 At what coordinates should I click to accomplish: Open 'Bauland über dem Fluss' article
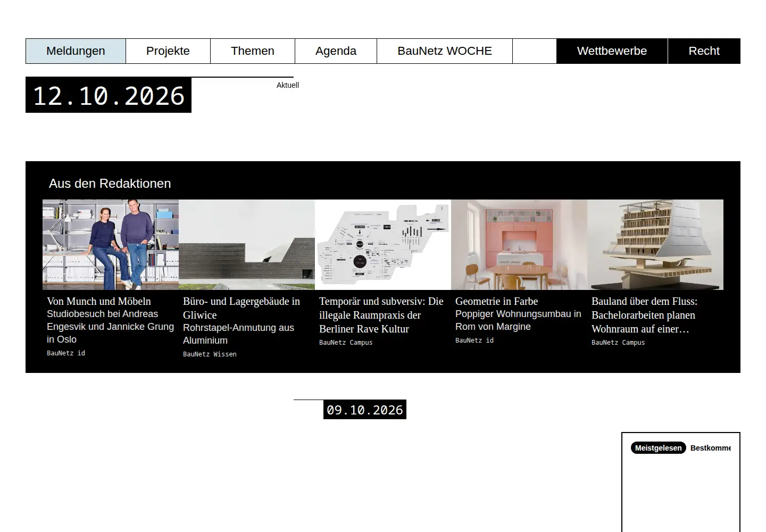[645, 315]
